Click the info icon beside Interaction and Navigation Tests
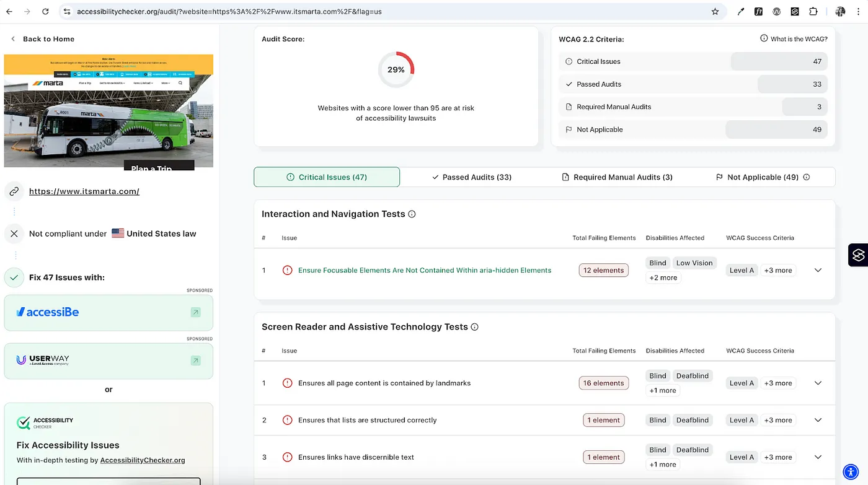This screenshot has height=485, width=868. [x=412, y=214]
